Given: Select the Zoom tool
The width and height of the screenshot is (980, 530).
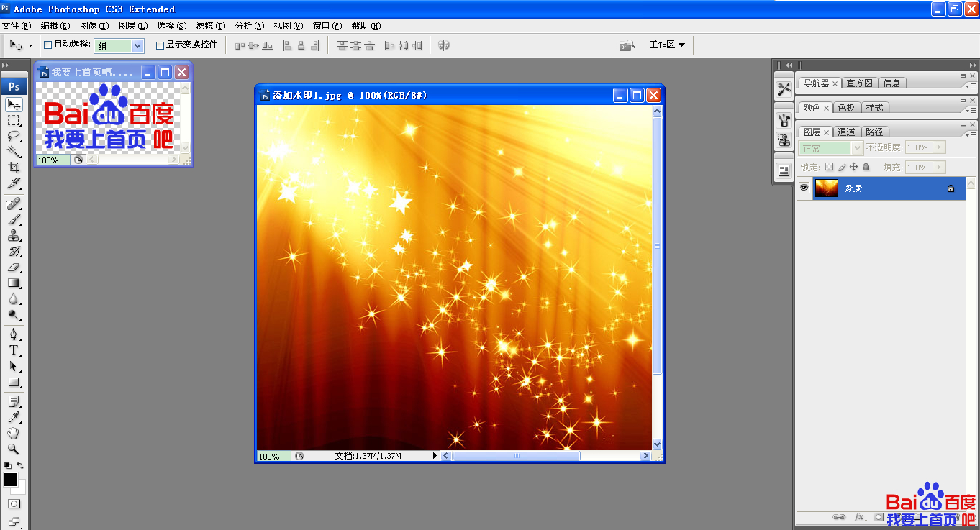Looking at the screenshot, I should point(14,449).
